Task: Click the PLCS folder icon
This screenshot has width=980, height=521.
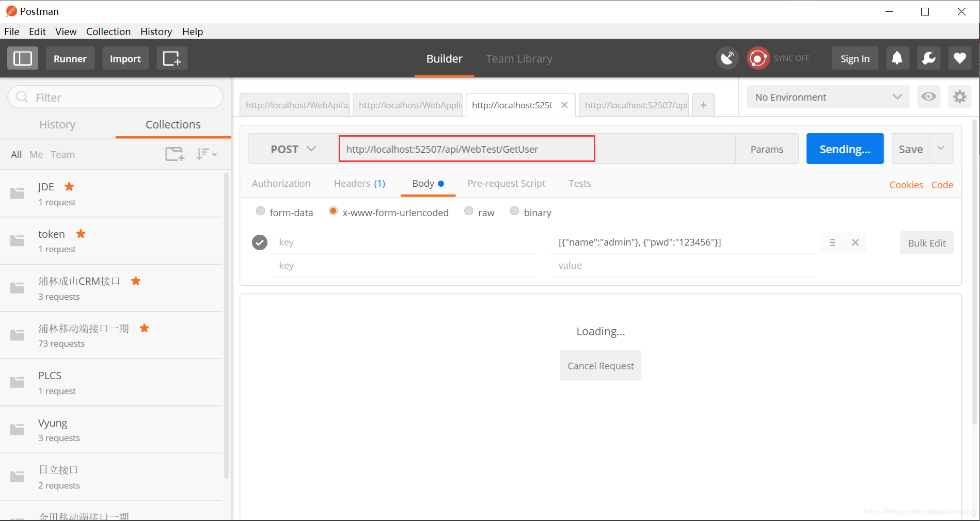Action: [18, 382]
